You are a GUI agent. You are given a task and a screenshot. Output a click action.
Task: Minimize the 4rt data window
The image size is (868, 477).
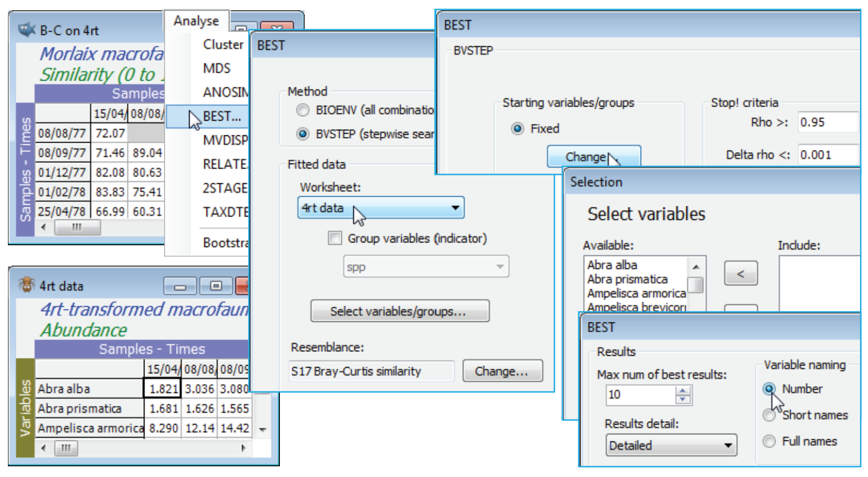(x=180, y=286)
